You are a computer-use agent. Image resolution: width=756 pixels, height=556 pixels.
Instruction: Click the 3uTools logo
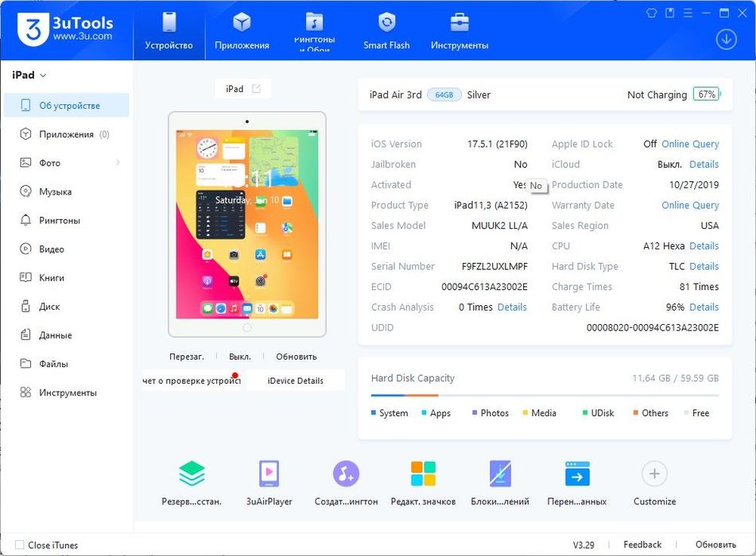[65, 29]
